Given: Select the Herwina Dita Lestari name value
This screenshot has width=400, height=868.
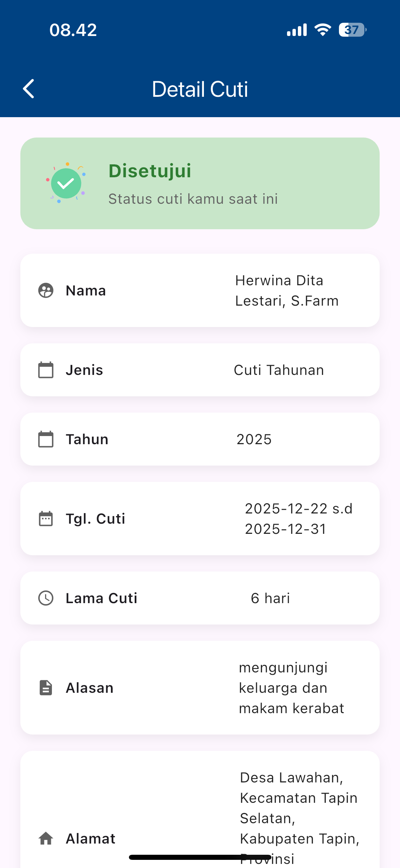Looking at the screenshot, I should click(287, 291).
